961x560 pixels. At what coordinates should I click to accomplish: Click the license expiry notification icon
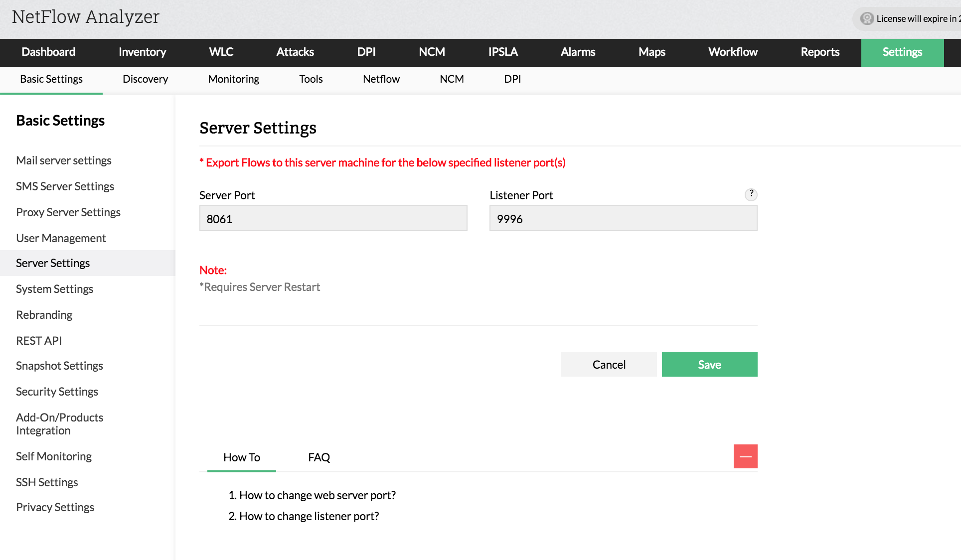867,18
